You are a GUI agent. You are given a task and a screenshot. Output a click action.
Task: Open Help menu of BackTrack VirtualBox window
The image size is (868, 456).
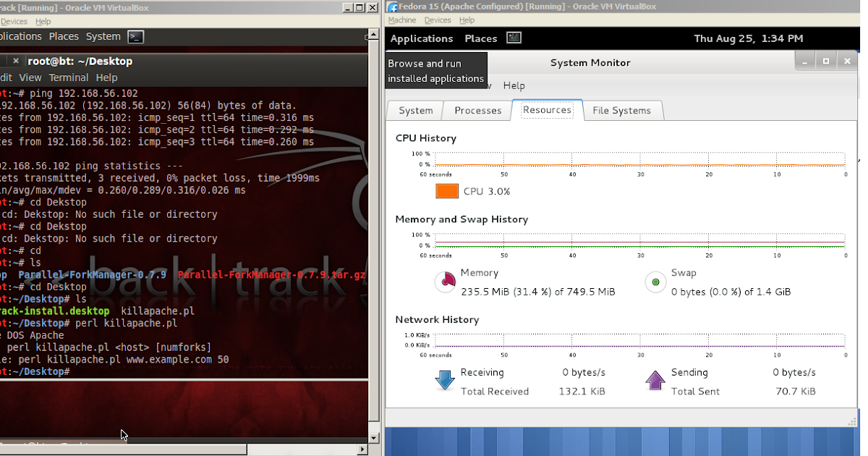coord(43,22)
